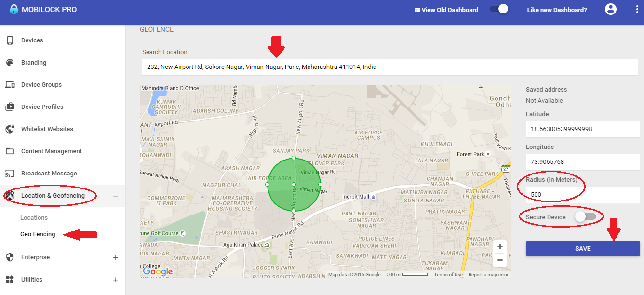Click the Location & Geofencing map icon
The width and height of the screenshot is (644, 295).
pos(10,196)
